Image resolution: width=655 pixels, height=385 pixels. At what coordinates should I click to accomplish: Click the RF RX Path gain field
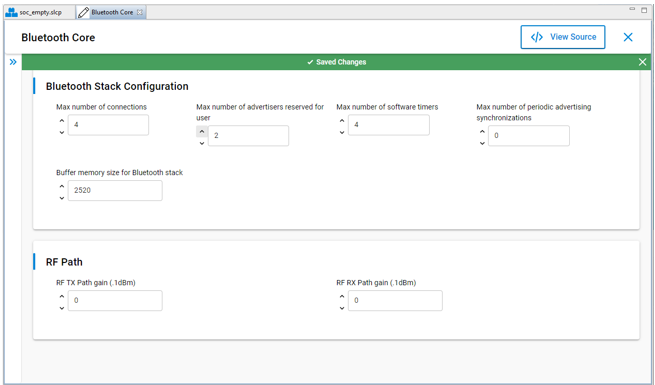point(395,301)
